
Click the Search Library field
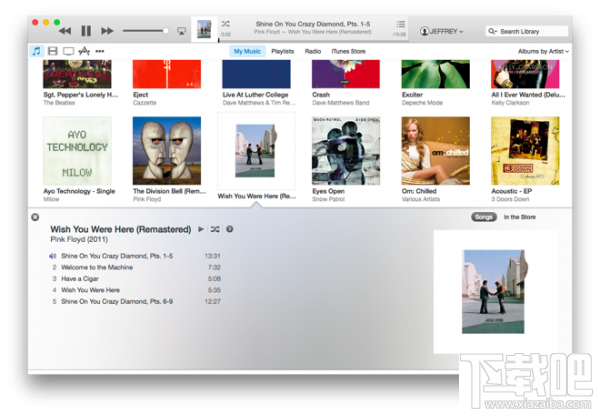point(527,31)
